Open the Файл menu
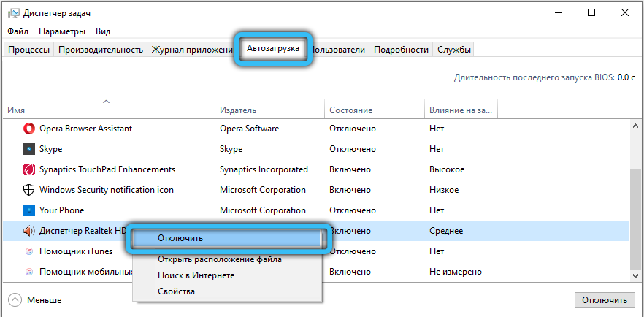 (x=18, y=31)
